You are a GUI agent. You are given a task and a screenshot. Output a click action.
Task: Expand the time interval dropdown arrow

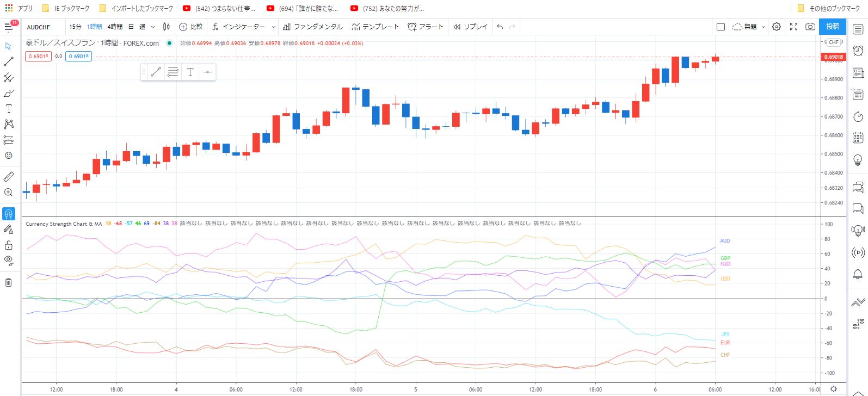pos(153,27)
